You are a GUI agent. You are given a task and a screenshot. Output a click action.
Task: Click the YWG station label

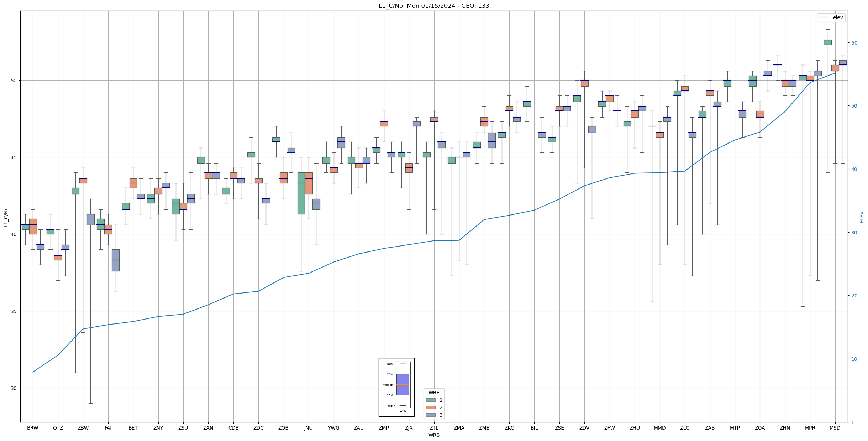[334, 428]
